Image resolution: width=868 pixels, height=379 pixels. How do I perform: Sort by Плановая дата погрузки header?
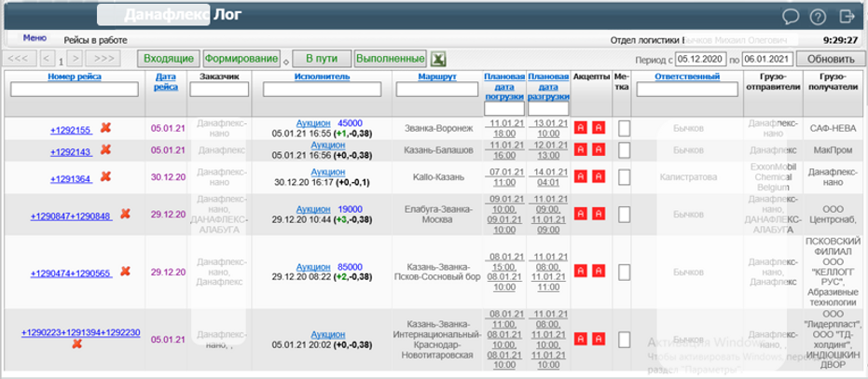(504, 87)
